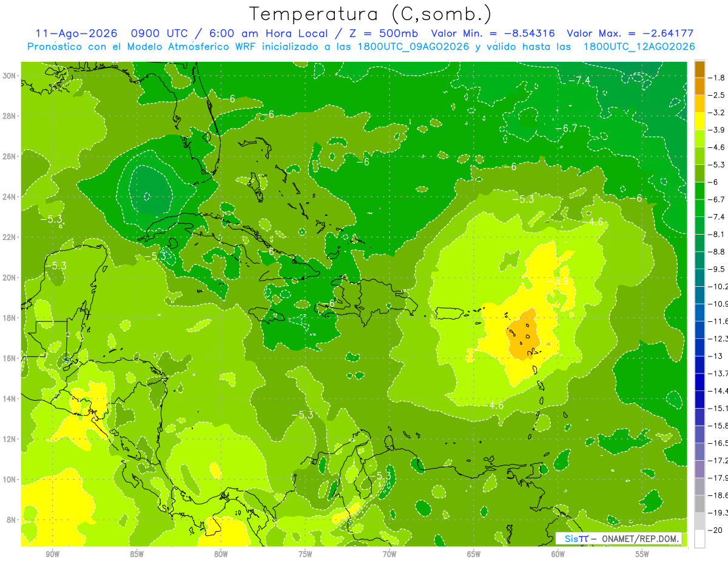
Task: Pick the legend swatch between -10.9 and -11.6
Action: click(699, 312)
